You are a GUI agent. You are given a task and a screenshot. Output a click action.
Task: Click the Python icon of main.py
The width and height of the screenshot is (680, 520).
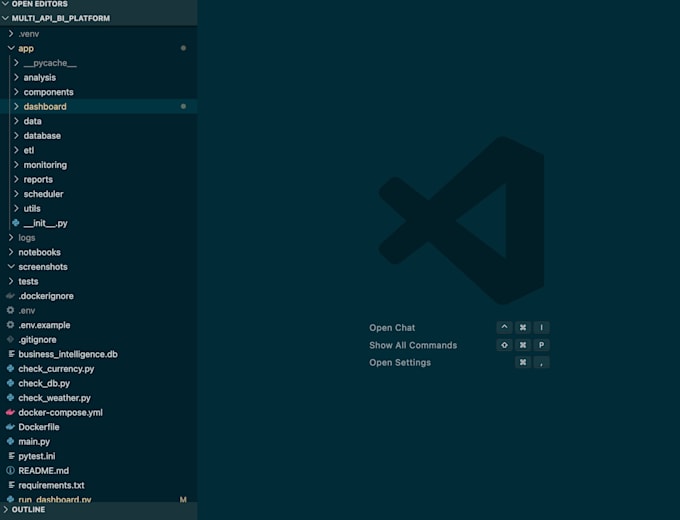click(x=10, y=442)
